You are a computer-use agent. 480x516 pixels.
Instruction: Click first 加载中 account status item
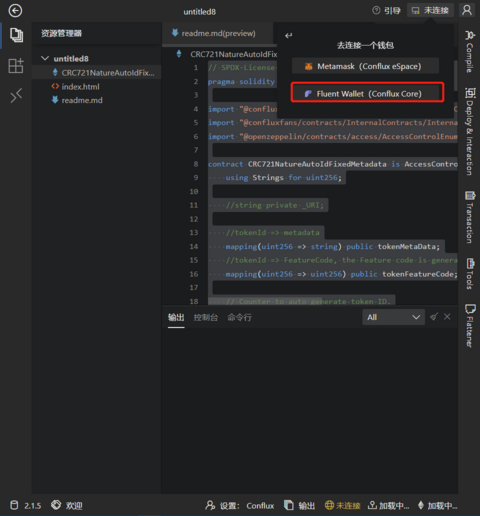pyautogui.click(x=388, y=506)
